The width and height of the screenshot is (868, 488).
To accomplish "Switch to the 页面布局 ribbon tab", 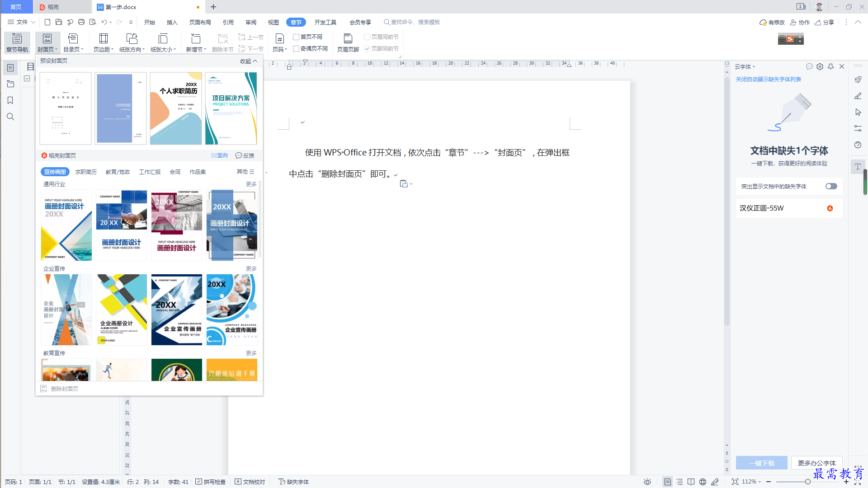I will tap(200, 22).
